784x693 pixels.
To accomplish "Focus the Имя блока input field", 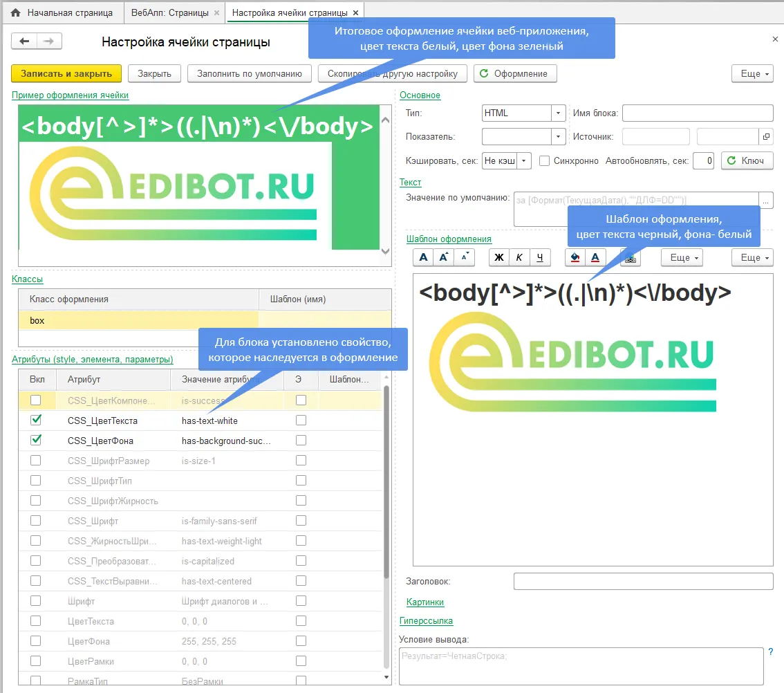I will (698, 113).
